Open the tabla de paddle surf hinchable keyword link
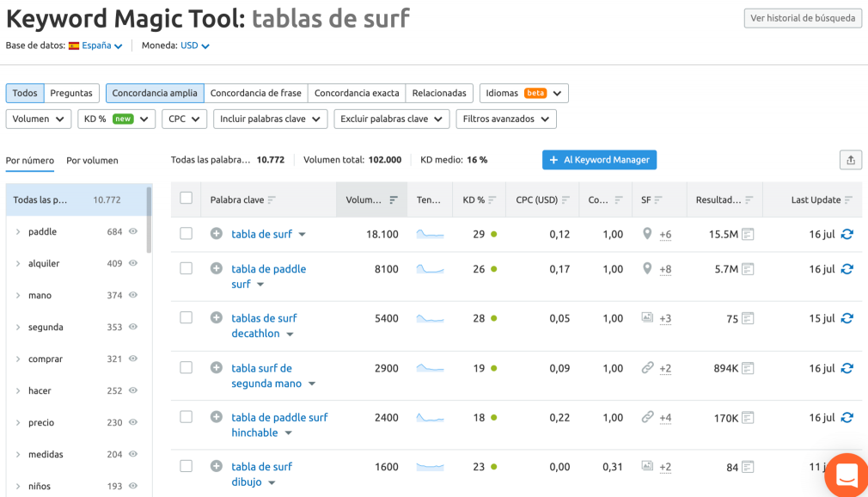Viewport: 868px width, 497px height. pos(279,425)
